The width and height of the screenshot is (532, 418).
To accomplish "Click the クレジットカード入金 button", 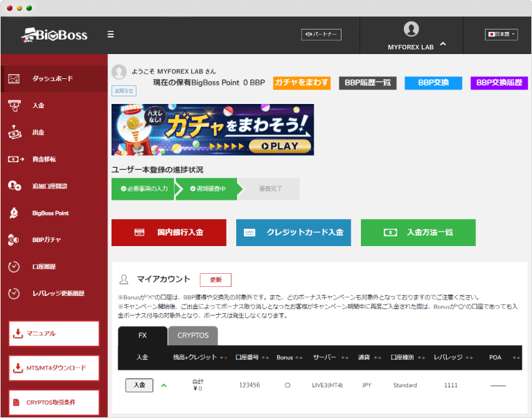I will click(x=294, y=233).
